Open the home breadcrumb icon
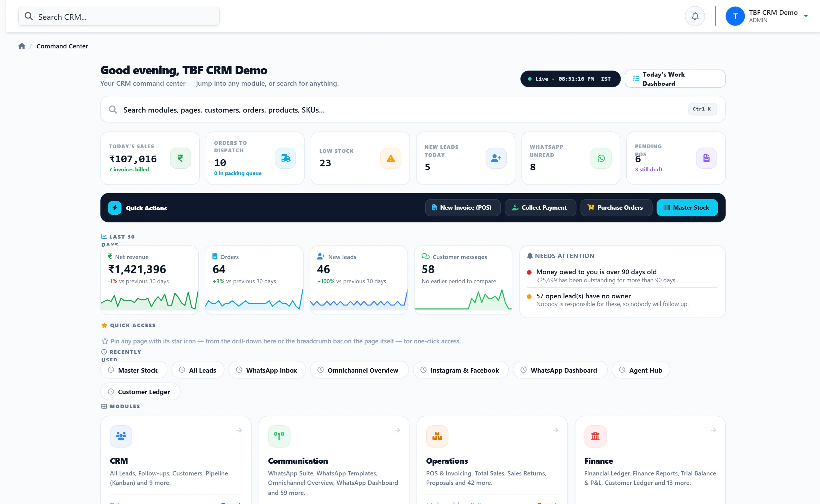Image resolution: width=820 pixels, height=504 pixels. pyautogui.click(x=22, y=46)
